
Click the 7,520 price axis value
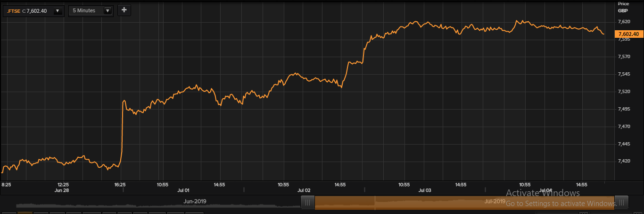[625, 92]
